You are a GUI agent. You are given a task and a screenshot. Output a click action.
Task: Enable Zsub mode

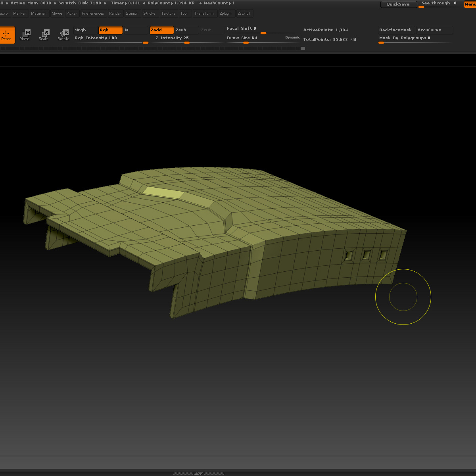(x=187, y=30)
